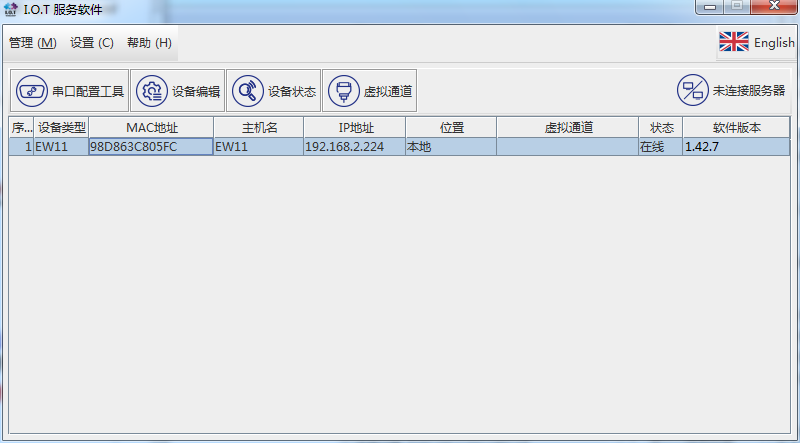800x443 pixels.
Task: Open the 虚拟通道 virtual channel plug button
Action: [x=369, y=91]
